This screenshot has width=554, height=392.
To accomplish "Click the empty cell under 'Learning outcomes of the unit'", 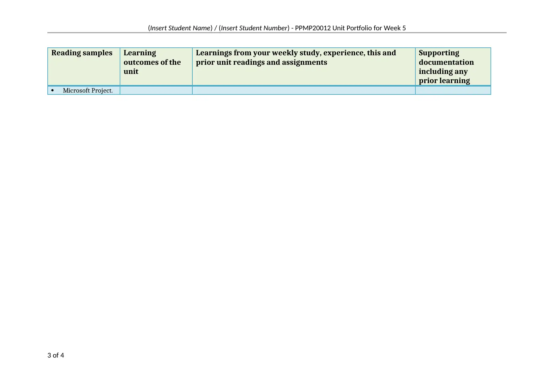I will click(x=156, y=90).
